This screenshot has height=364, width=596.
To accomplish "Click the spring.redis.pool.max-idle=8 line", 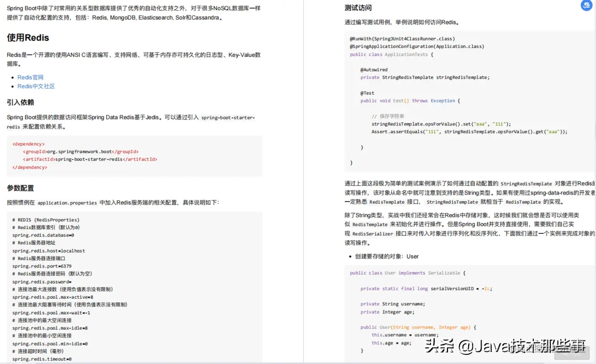I will [50, 328].
